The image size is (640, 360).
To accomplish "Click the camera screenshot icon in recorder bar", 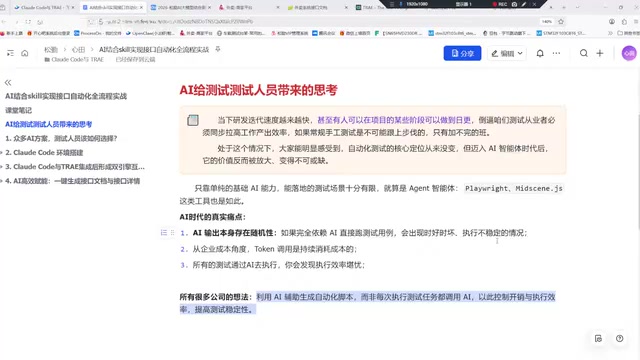I will 514,4.
